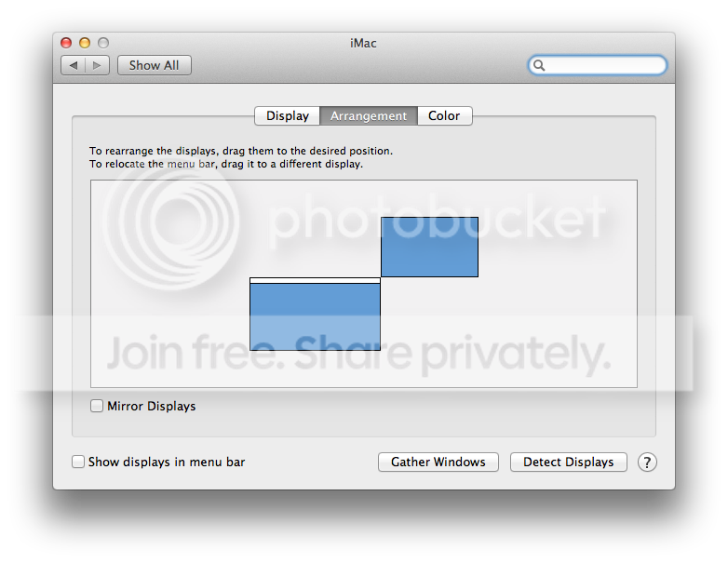The image size is (728, 563).
Task: Minimize the window with the yellow button
Action: pyautogui.click(x=85, y=43)
